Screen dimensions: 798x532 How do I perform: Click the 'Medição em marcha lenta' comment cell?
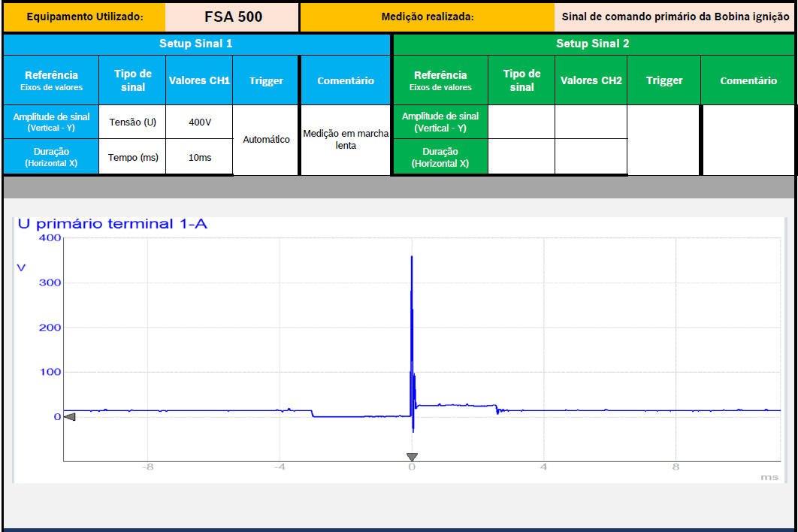click(346, 140)
